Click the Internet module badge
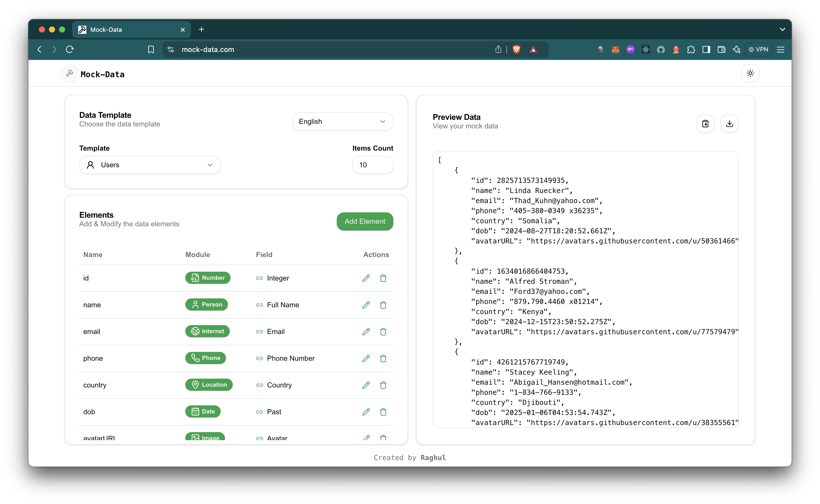Screen dimensions: 820x504 coord(207,331)
